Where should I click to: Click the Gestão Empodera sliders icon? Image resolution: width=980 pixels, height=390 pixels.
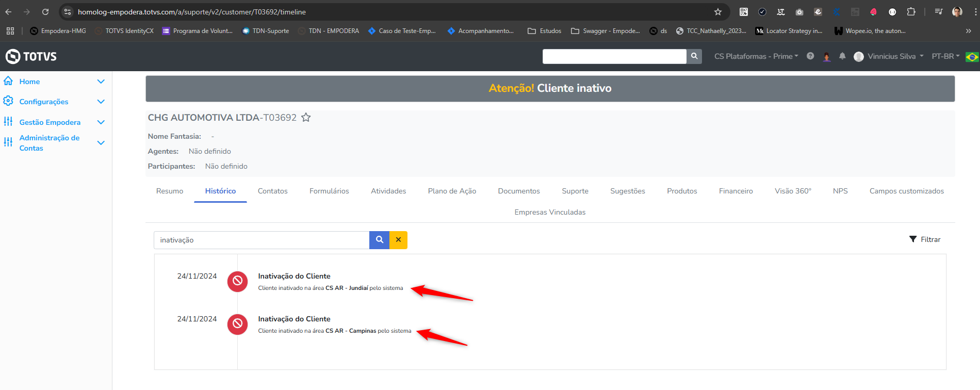pyautogui.click(x=8, y=122)
